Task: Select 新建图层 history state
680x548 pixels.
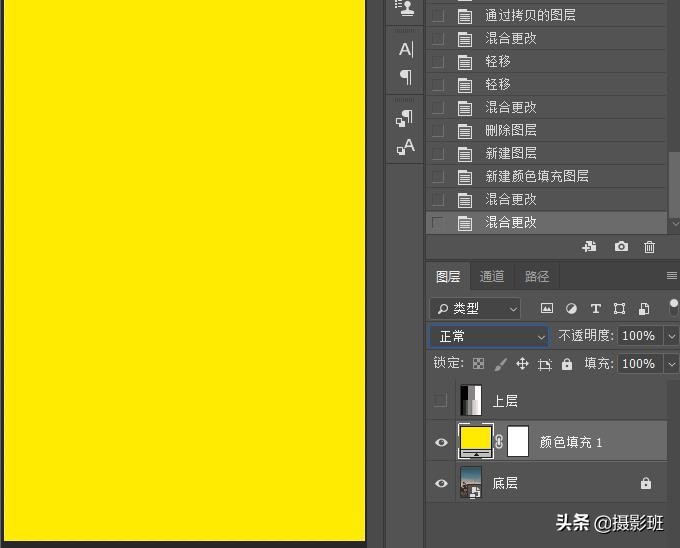Action: click(546, 153)
